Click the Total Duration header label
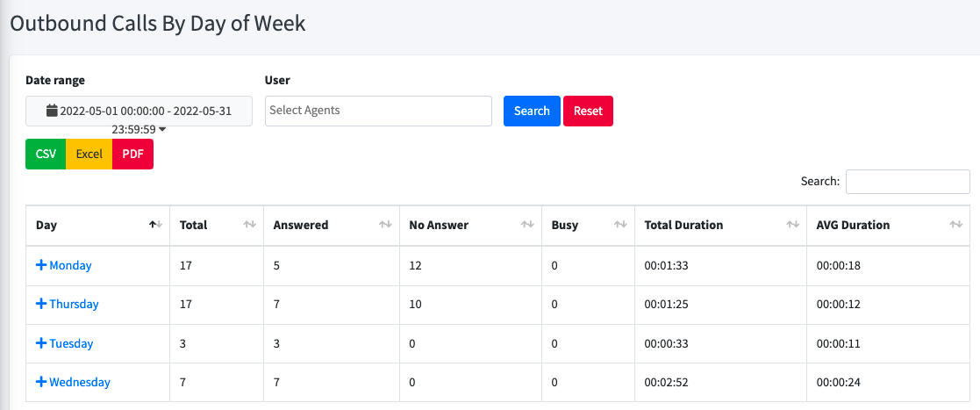This screenshot has width=980, height=410. [683, 225]
